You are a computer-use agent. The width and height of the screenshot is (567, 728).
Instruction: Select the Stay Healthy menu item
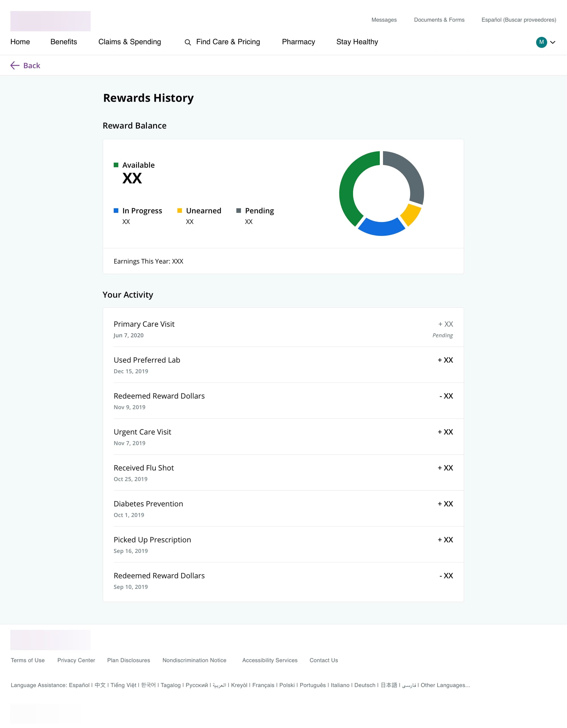[357, 42]
